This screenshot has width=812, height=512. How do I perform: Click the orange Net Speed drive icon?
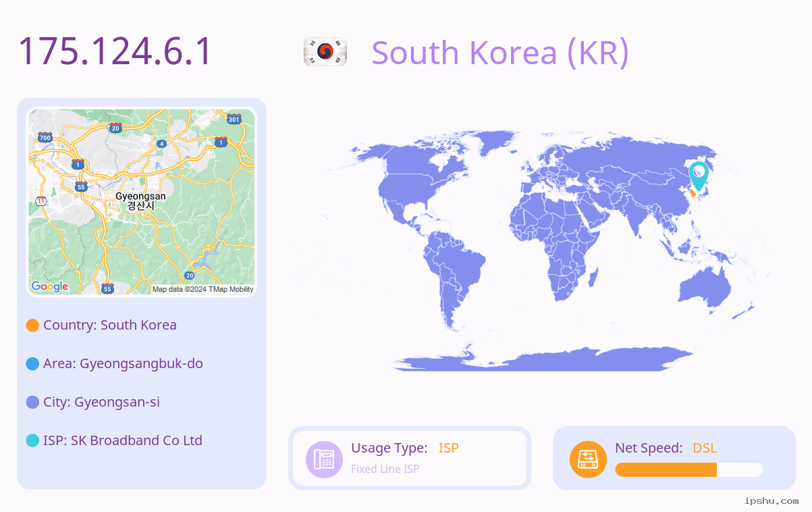[588, 459]
